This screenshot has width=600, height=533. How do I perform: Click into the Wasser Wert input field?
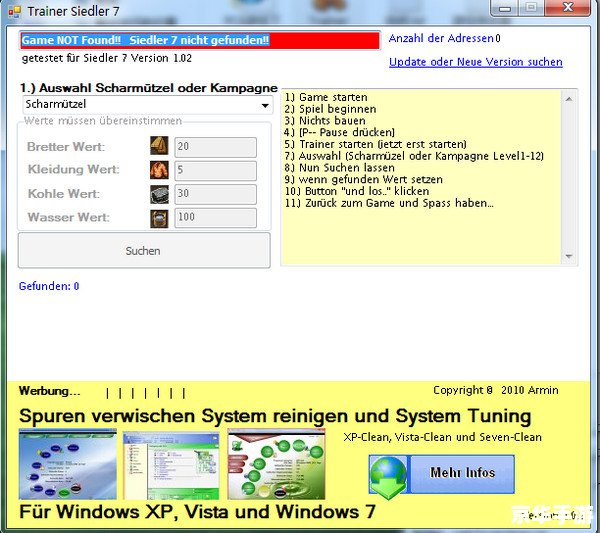(x=215, y=218)
